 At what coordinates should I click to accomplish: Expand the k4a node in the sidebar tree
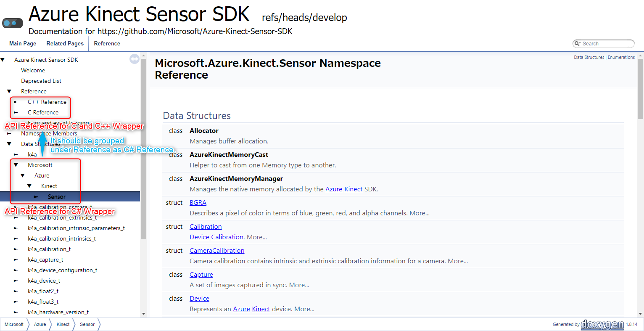[x=16, y=154]
